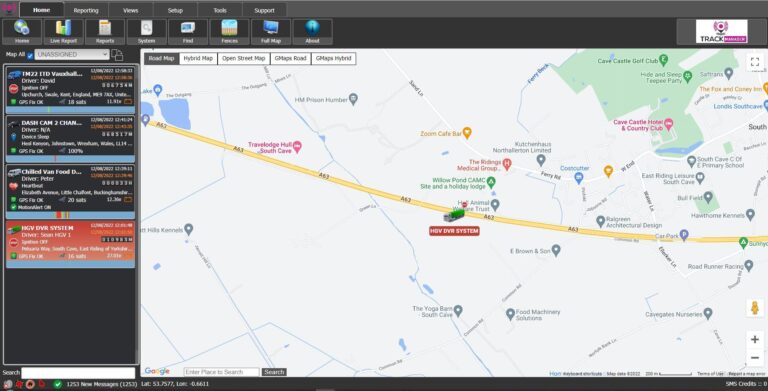Toggle the Map All checkbox
The height and width of the screenshot is (391, 768).
click(30, 55)
